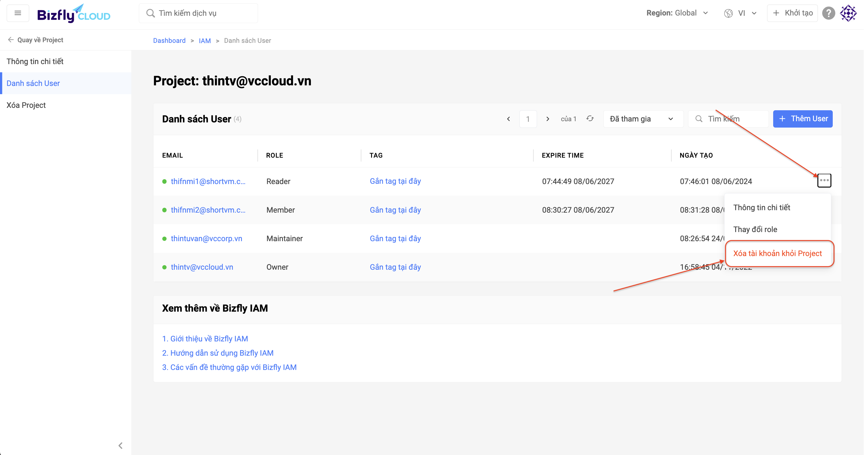Click the Bizfly Cloud logo
The height and width of the screenshot is (455, 868).
pos(74,14)
